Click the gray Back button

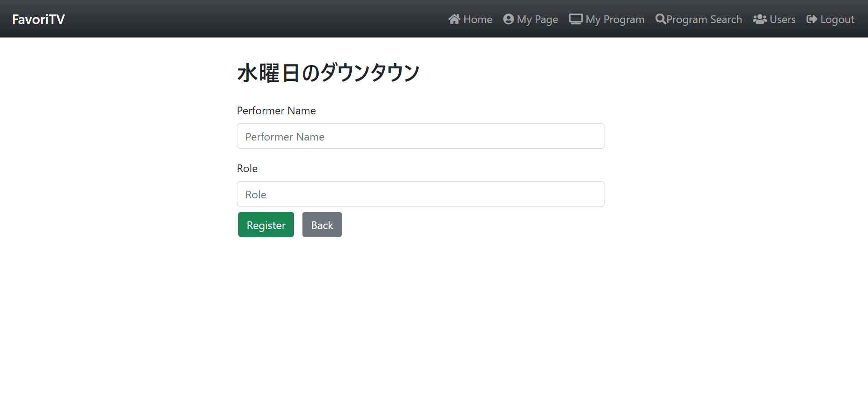tap(322, 225)
